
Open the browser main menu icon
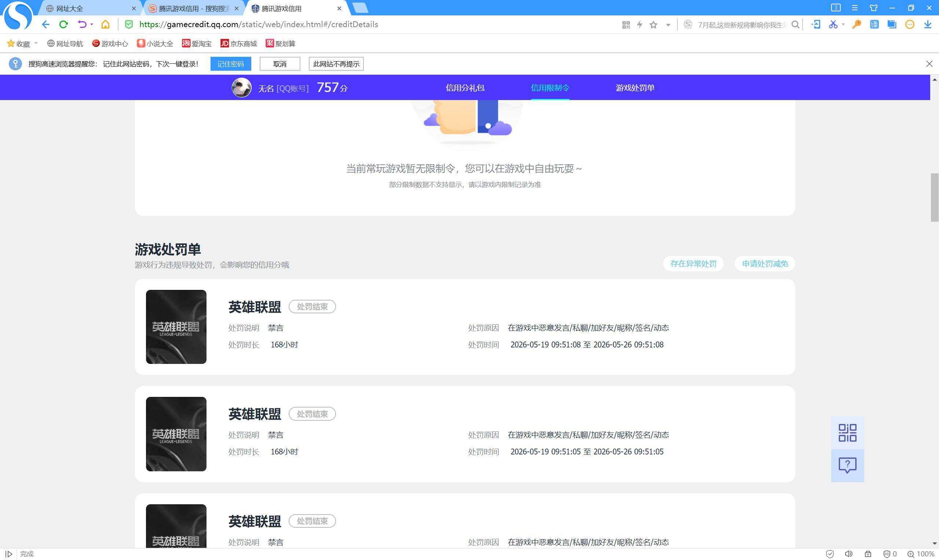(x=855, y=8)
